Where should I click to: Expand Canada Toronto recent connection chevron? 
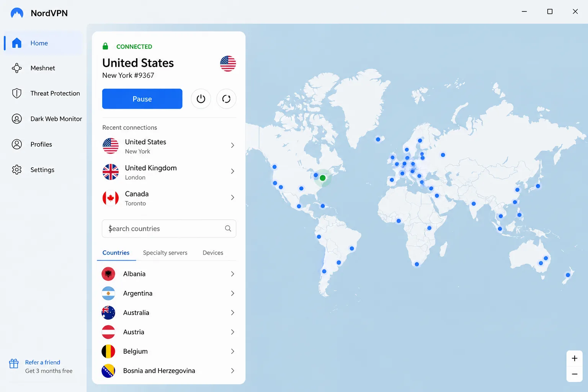click(x=232, y=198)
